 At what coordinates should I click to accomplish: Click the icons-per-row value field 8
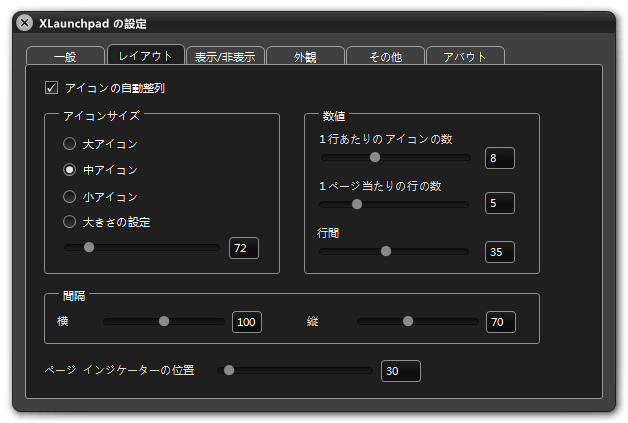(x=499, y=158)
